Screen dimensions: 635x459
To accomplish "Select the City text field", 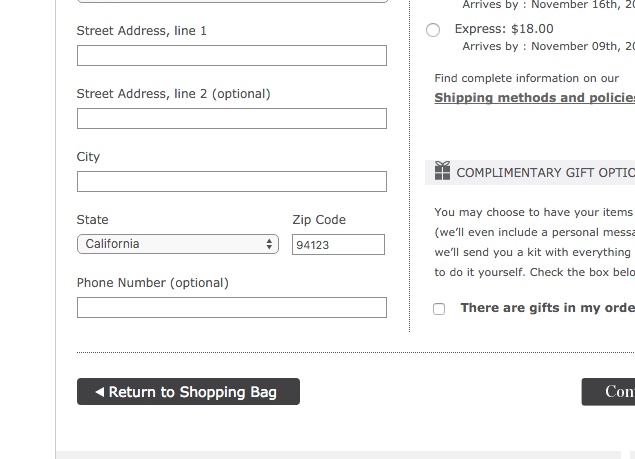I will point(231,182).
